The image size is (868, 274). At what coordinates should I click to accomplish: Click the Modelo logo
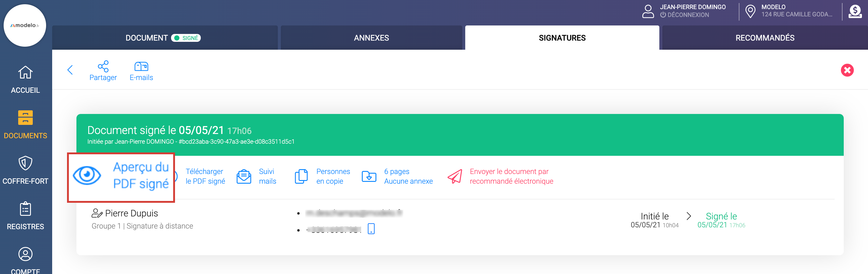[25, 25]
